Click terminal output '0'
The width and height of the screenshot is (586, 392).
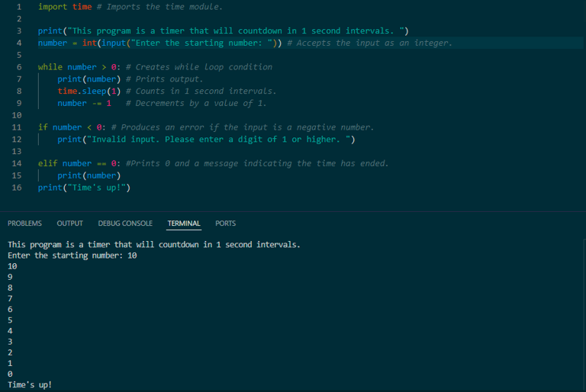pos(10,374)
